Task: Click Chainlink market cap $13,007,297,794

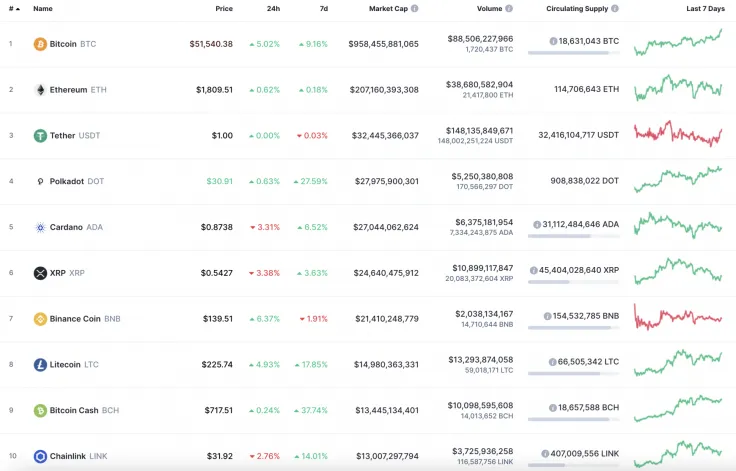Action: pyautogui.click(x=387, y=456)
